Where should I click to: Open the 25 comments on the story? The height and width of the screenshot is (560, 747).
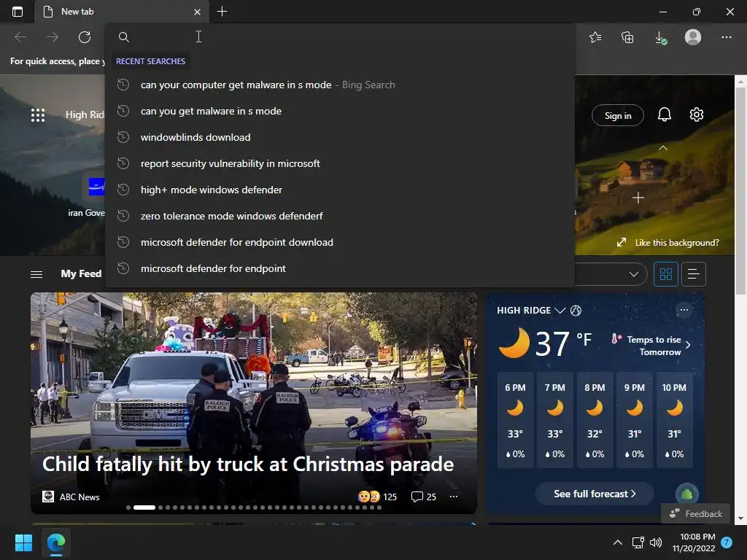point(424,497)
